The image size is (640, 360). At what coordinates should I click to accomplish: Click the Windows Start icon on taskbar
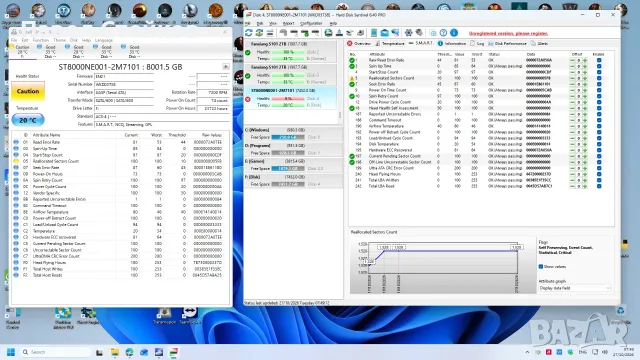click(11, 352)
